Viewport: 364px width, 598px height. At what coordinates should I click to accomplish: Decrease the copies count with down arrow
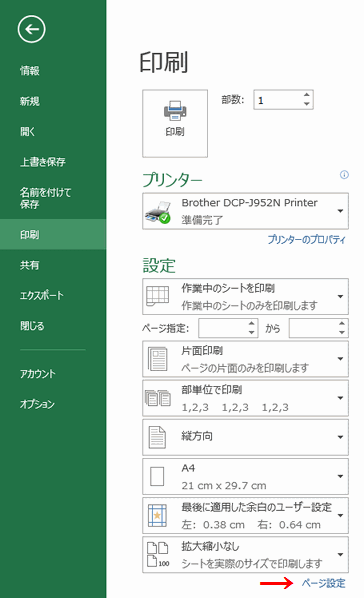click(x=306, y=104)
